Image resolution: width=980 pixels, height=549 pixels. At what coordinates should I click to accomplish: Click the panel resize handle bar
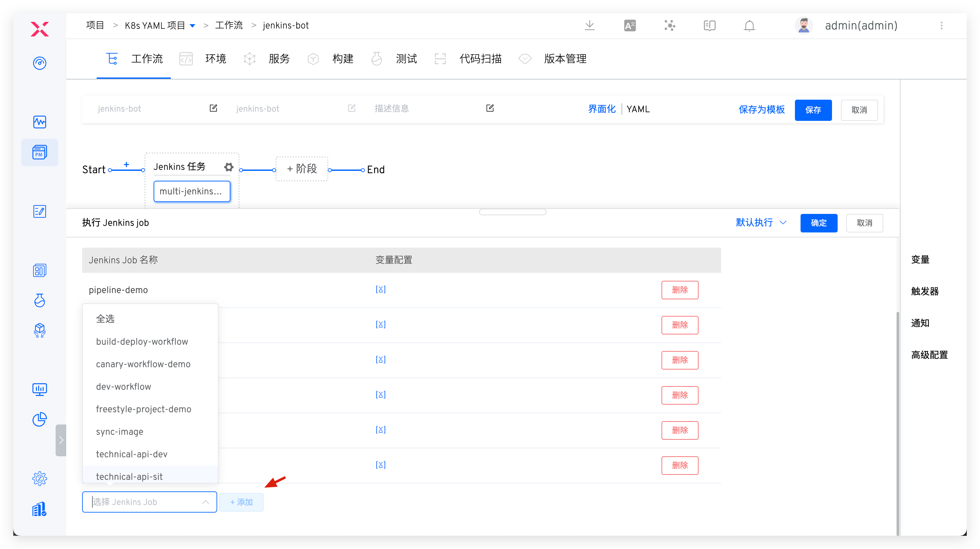pyautogui.click(x=513, y=212)
